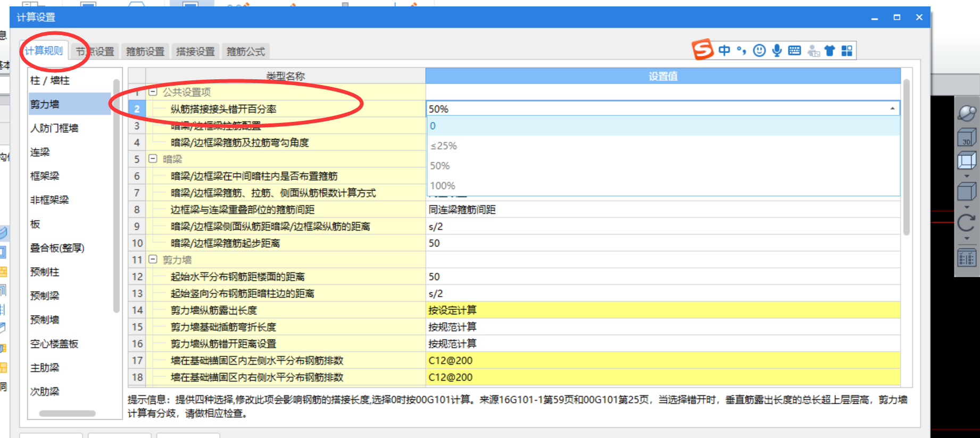Open dropdown arrow below wireframe cube
Viewport: 980px width, 438px height.
click(967, 176)
